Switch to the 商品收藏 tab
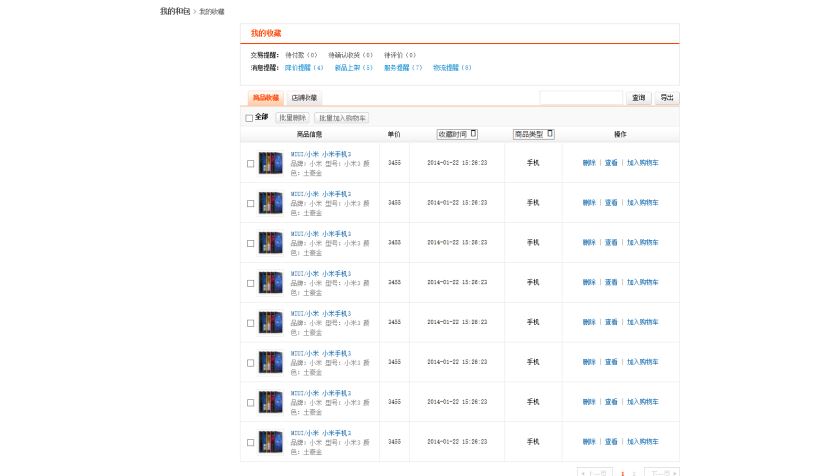The height and width of the screenshot is (476, 840). [266, 98]
